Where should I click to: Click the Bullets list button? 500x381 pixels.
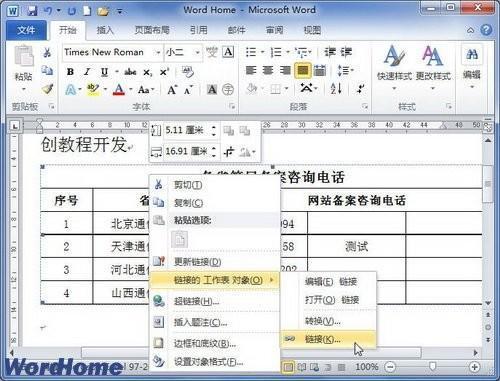coord(251,52)
